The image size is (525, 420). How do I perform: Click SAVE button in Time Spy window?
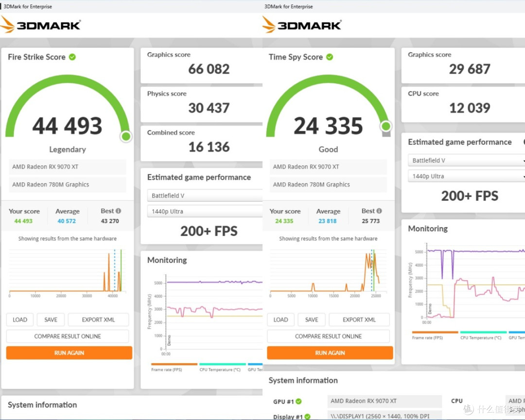[x=312, y=319]
